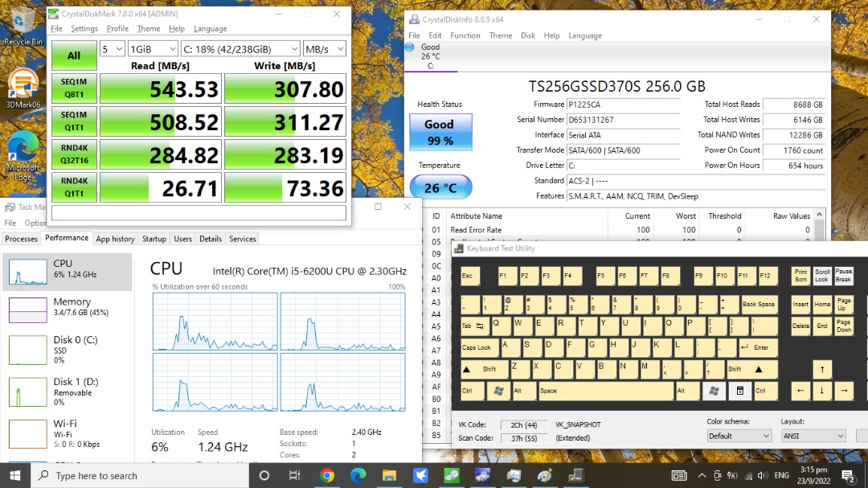This screenshot has width=868, height=488.
Task: Click the 26 °C temperature indicator
Action: pyautogui.click(x=440, y=188)
